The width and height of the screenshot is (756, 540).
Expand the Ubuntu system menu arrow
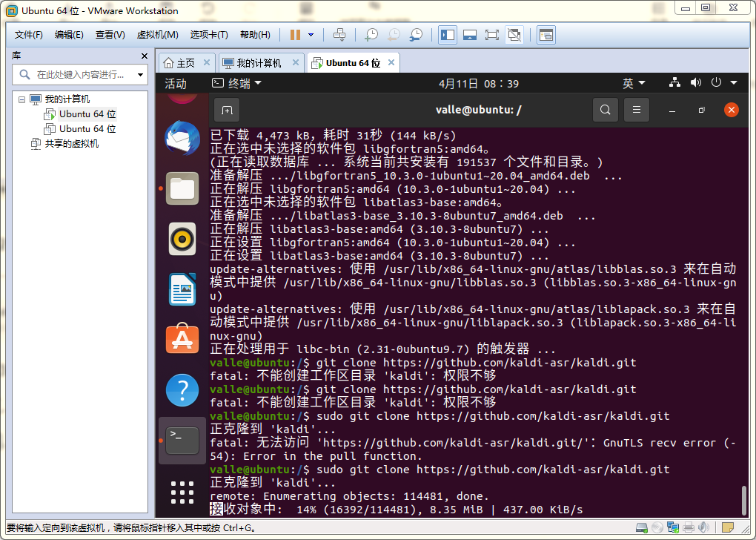734,83
